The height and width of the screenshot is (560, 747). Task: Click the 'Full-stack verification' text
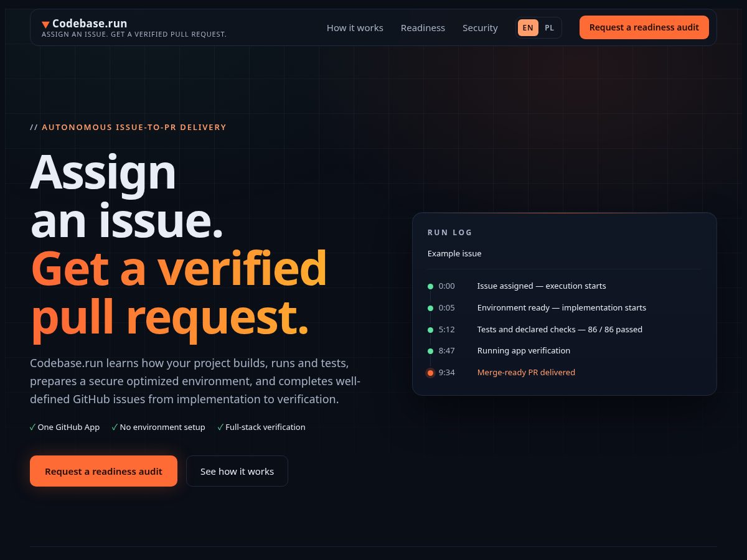click(265, 427)
